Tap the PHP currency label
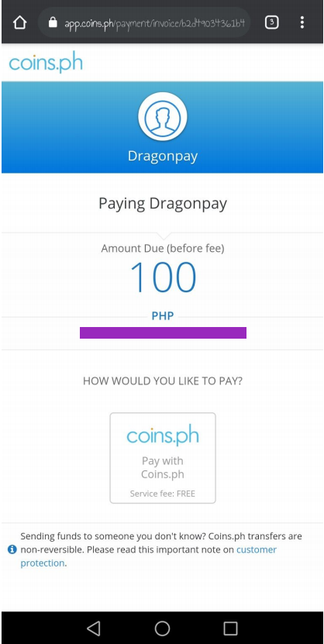This screenshot has width=324, height=644. point(163,316)
